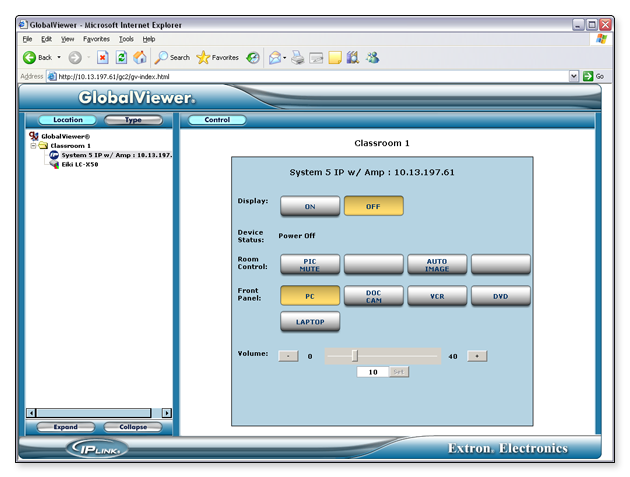The image size is (630, 477).
Task: Click the Refresh page icon
Action: pyautogui.click(x=121, y=58)
